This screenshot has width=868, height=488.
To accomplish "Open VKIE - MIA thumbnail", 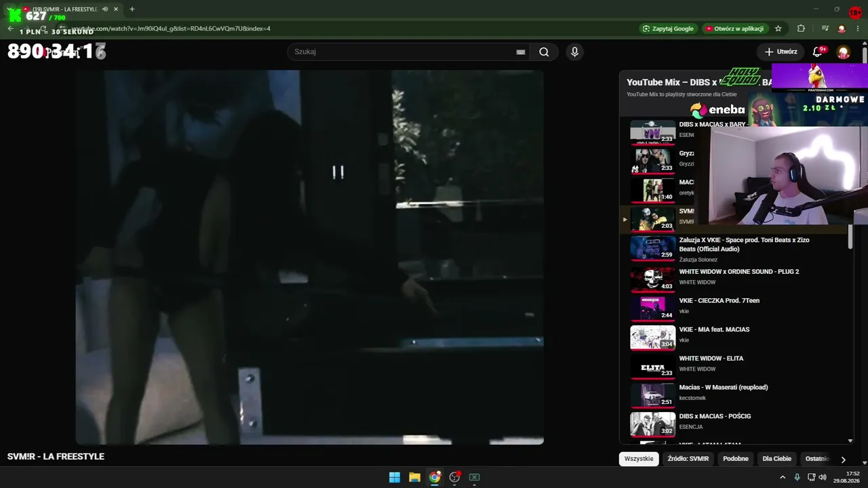I will click(652, 338).
